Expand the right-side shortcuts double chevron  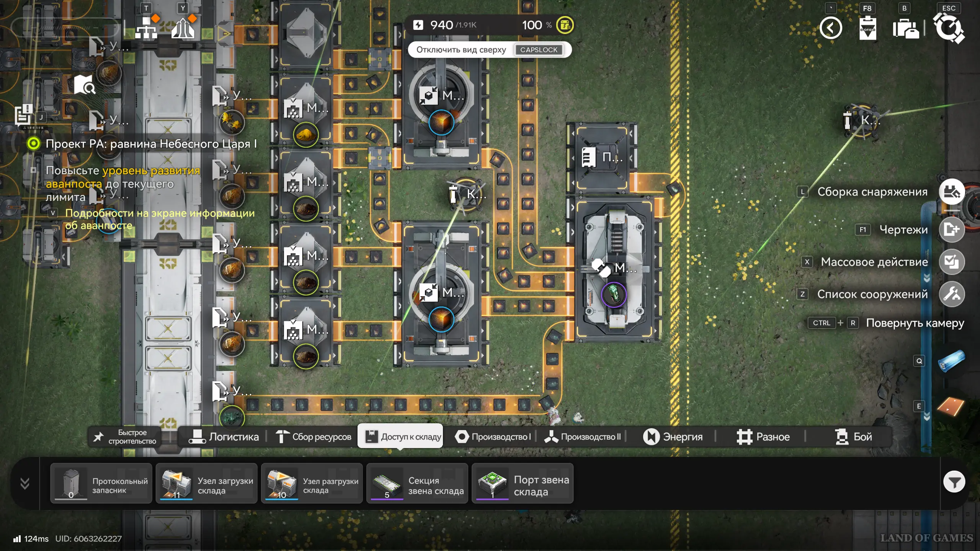[x=927, y=278]
